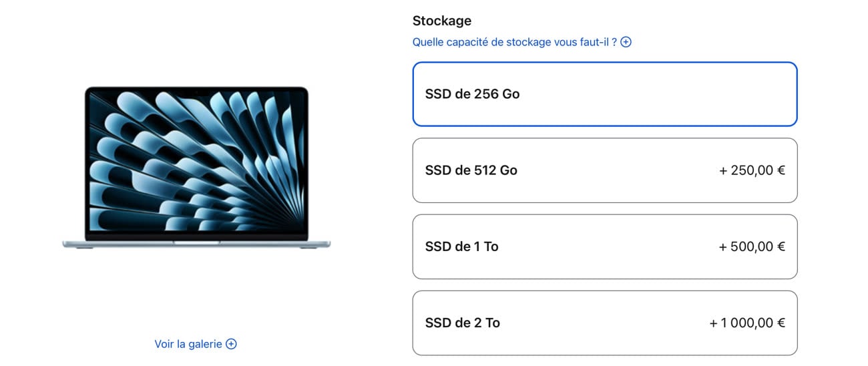The width and height of the screenshot is (868, 366).
Task: Choose the SSD de 512 Go storage option
Action: 604,170
